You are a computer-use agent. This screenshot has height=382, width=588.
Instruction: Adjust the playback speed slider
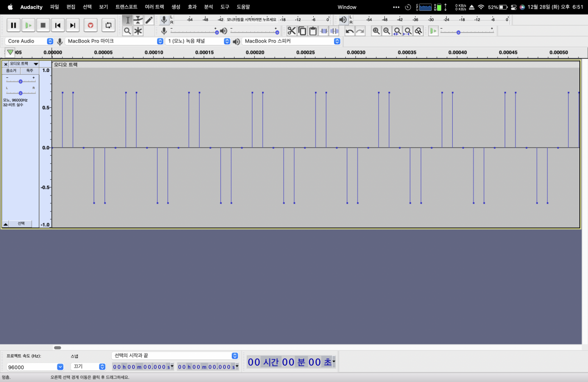click(467, 32)
